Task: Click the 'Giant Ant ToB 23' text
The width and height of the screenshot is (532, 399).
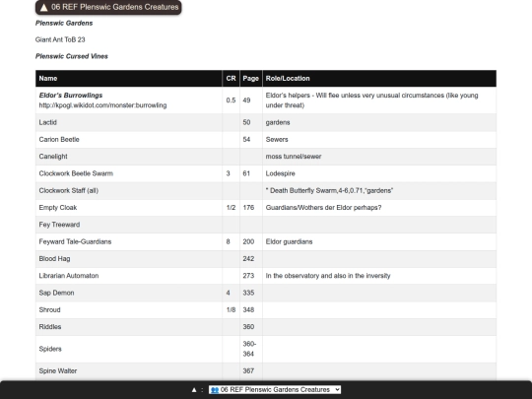Action: point(60,39)
